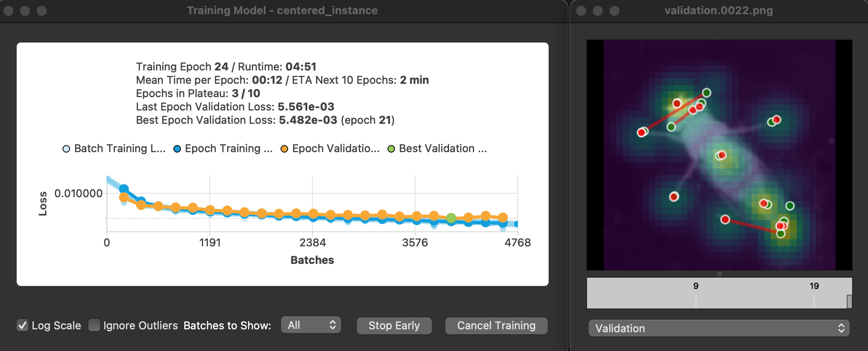Open the Batches to Show dropdown
868x351 pixels.
[310, 325]
